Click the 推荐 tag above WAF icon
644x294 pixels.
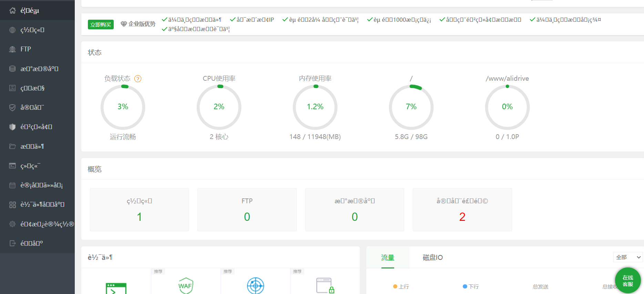coord(158,272)
